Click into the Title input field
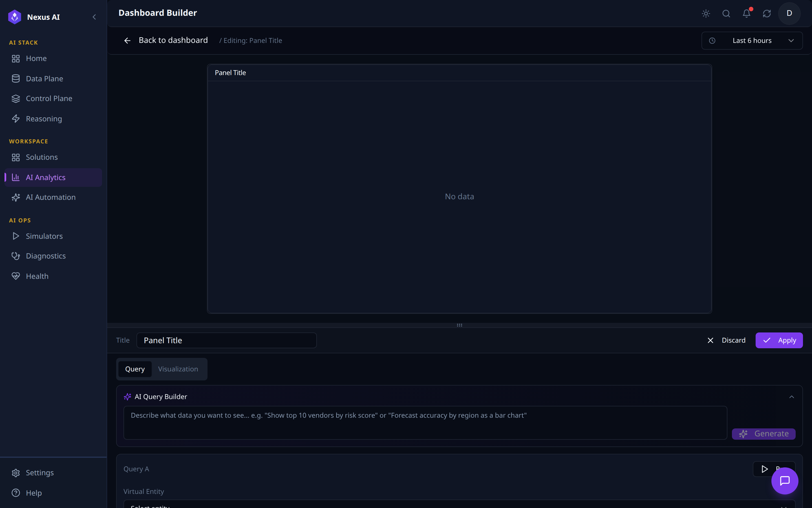 (x=226, y=340)
